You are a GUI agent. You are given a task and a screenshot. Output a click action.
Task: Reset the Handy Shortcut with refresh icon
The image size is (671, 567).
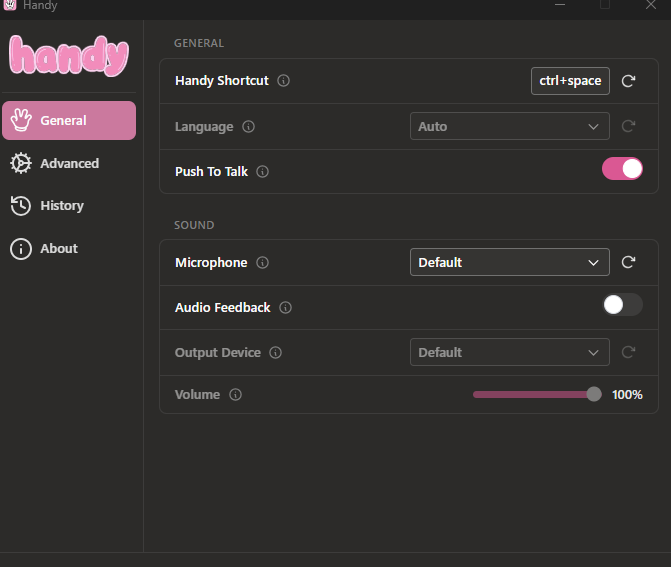[x=628, y=81]
